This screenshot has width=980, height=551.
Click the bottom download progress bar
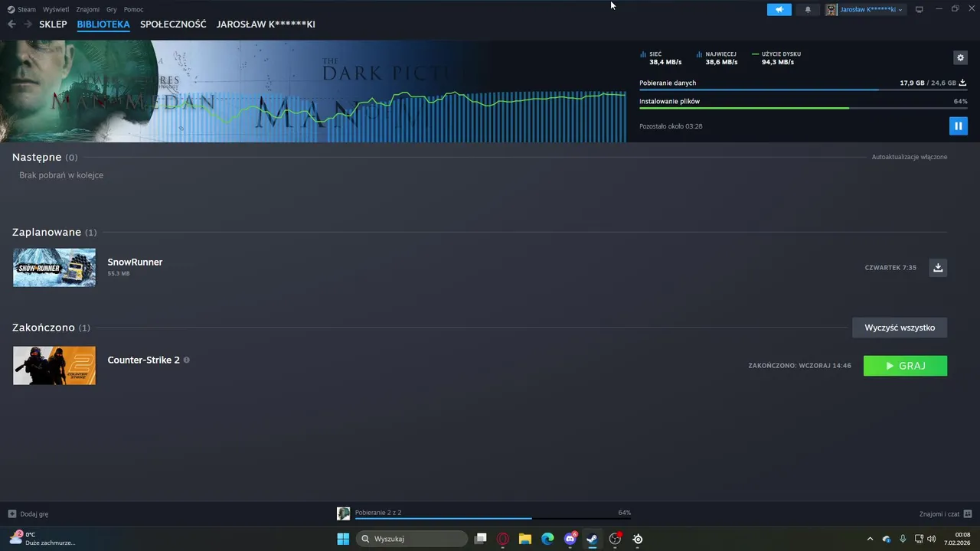click(x=492, y=518)
